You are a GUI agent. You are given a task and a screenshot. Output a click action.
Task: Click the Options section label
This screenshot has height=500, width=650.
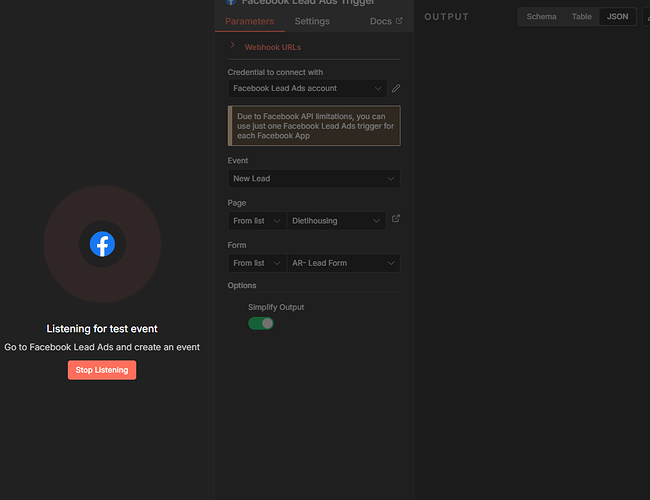click(242, 285)
